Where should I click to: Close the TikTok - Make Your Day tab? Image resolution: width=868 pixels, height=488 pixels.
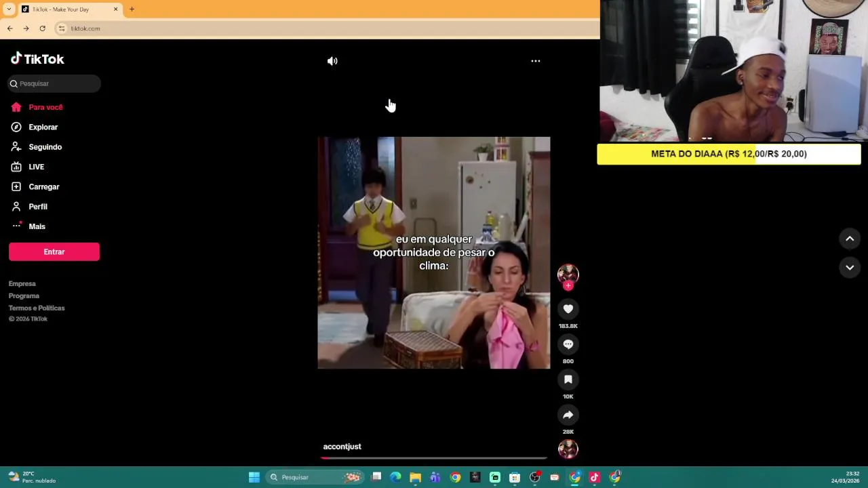point(115,9)
